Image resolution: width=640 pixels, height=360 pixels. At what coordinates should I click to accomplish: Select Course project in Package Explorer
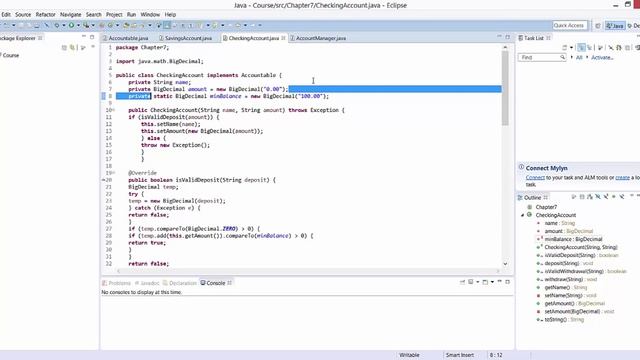point(11,55)
